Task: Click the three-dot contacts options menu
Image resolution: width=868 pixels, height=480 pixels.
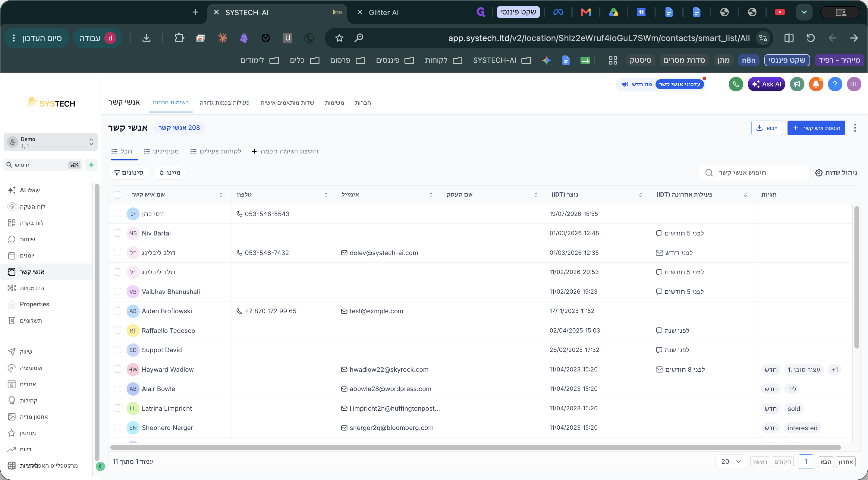Action: click(x=854, y=128)
